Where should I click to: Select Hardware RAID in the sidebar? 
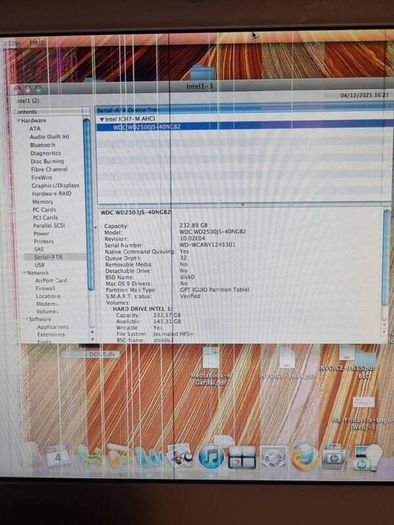(x=52, y=194)
